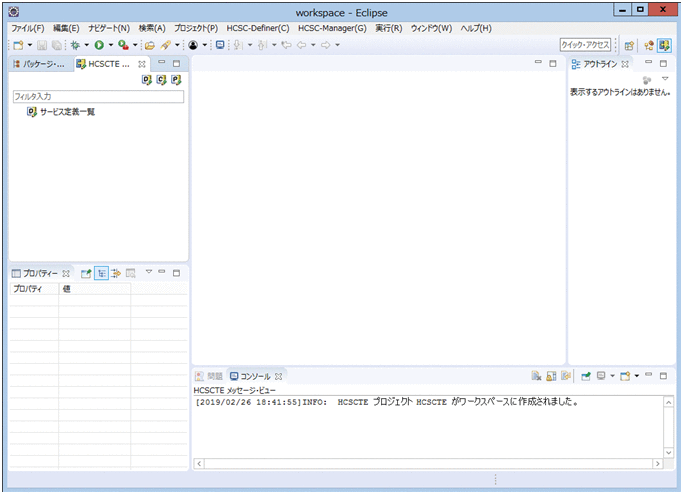The height and width of the screenshot is (496, 685).
Task: Click the Open Perspective icon
Action: tap(629, 45)
